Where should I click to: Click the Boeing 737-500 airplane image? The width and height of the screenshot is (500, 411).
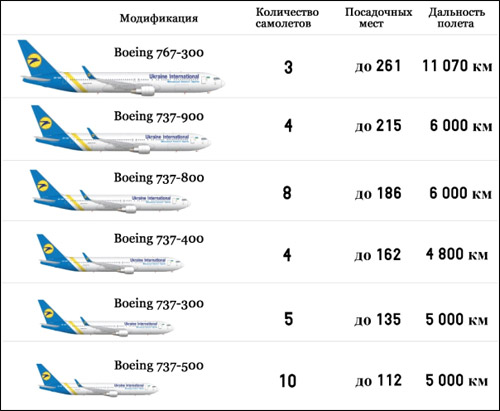point(97,380)
